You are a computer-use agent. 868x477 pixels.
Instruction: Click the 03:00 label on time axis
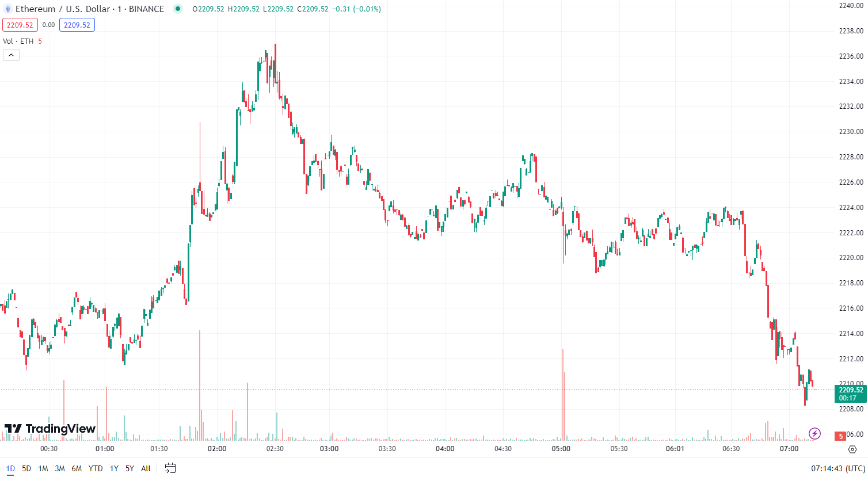click(329, 449)
